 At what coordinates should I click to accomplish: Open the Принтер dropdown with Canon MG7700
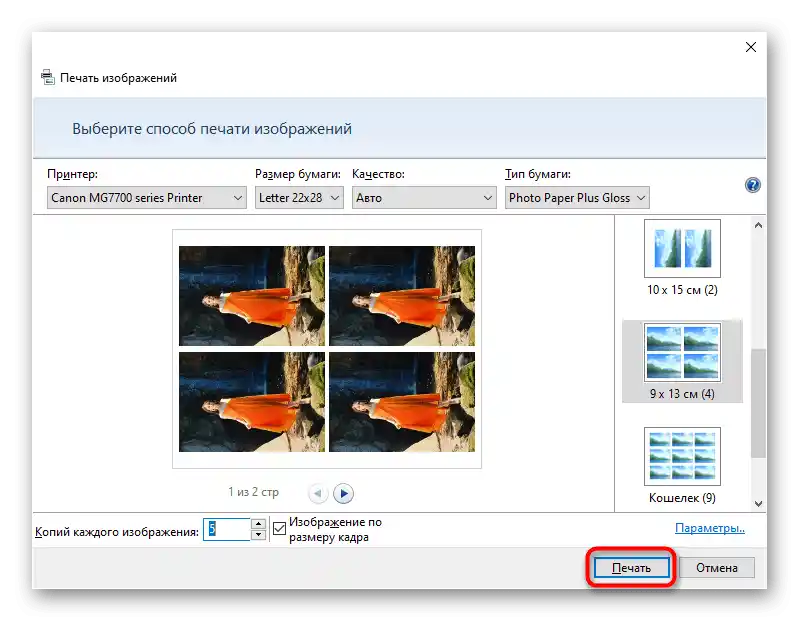pyautogui.click(x=147, y=198)
